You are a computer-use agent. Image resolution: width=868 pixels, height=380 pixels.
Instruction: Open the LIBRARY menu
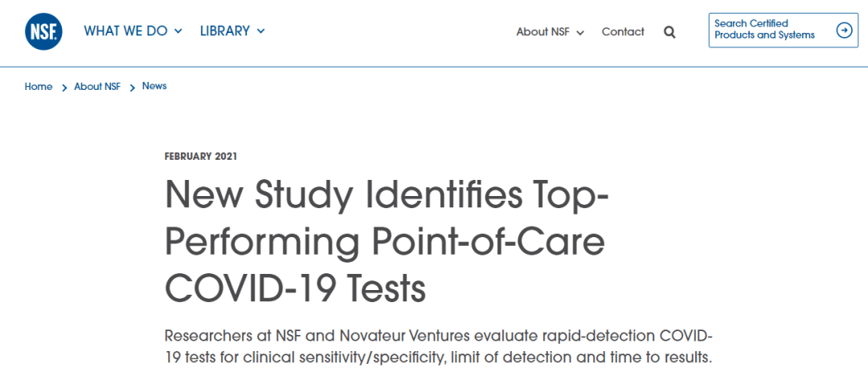click(x=225, y=31)
